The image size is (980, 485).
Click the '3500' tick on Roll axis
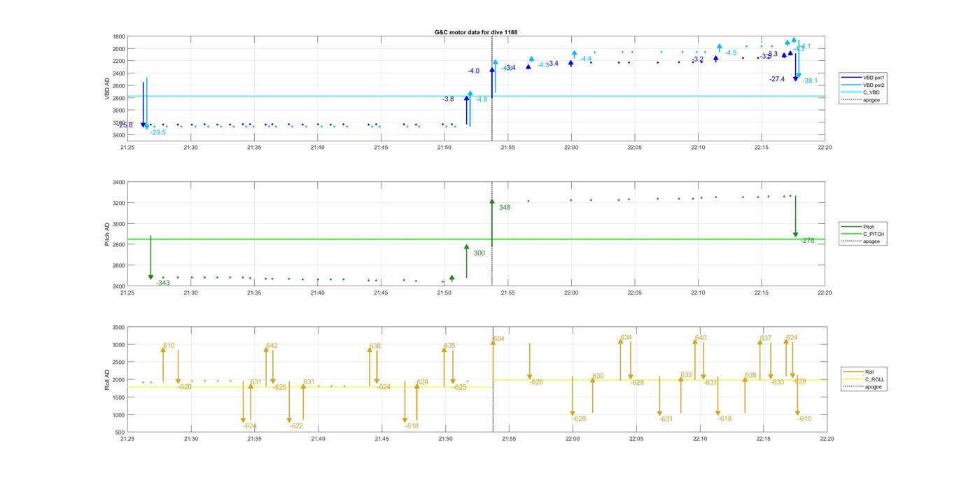click(x=119, y=328)
